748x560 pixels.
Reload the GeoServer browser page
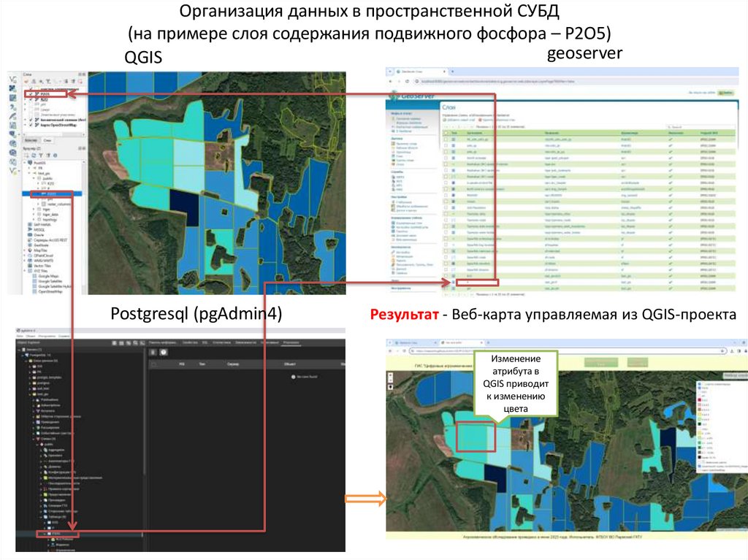tap(407, 81)
